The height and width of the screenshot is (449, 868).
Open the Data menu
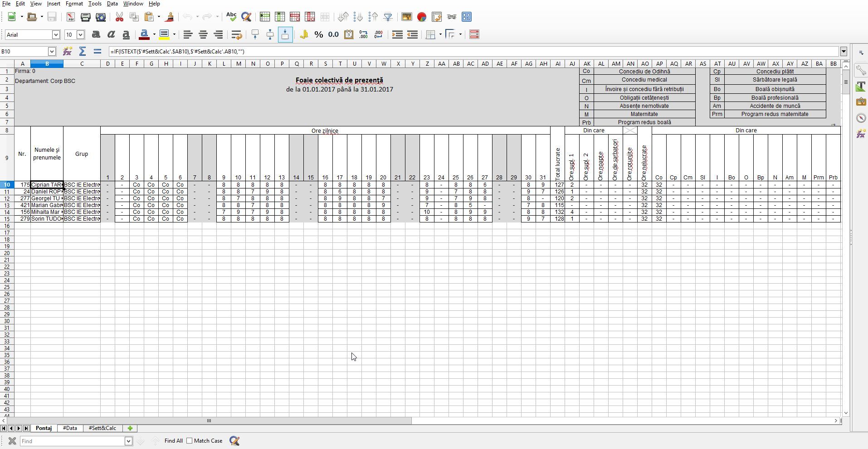(112, 4)
